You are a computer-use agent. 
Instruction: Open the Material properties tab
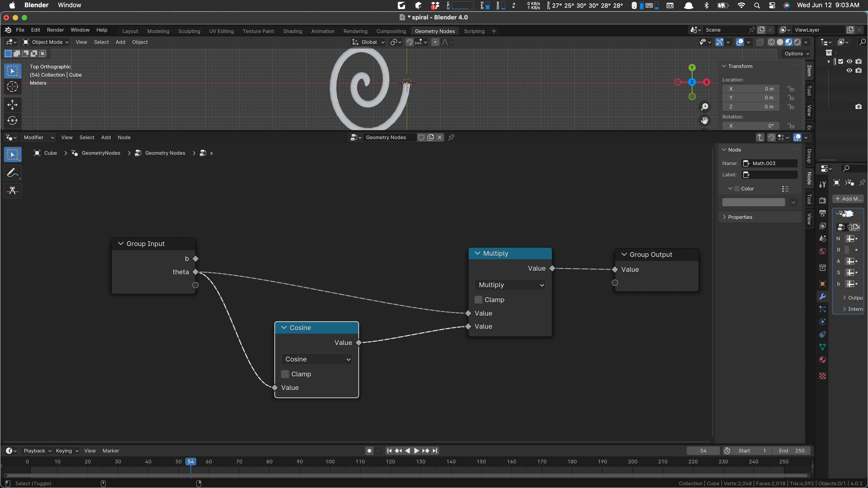(822, 360)
